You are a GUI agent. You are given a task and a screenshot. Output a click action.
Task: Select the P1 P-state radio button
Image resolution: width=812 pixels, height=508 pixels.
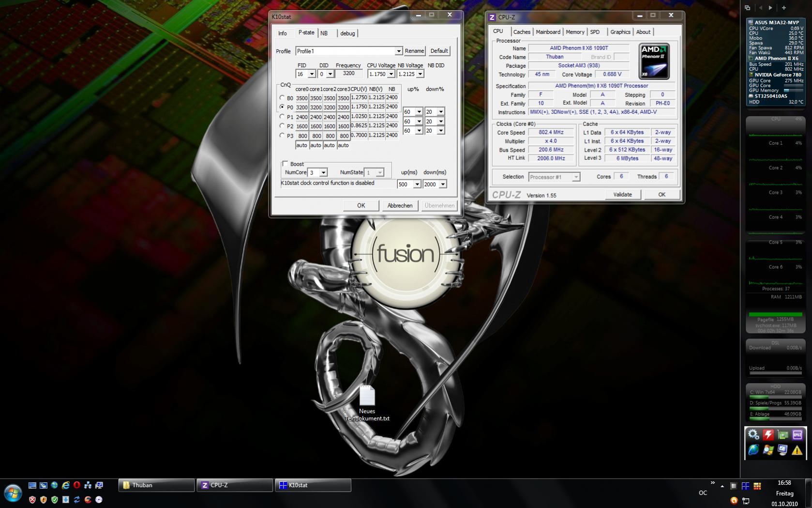[282, 116]
